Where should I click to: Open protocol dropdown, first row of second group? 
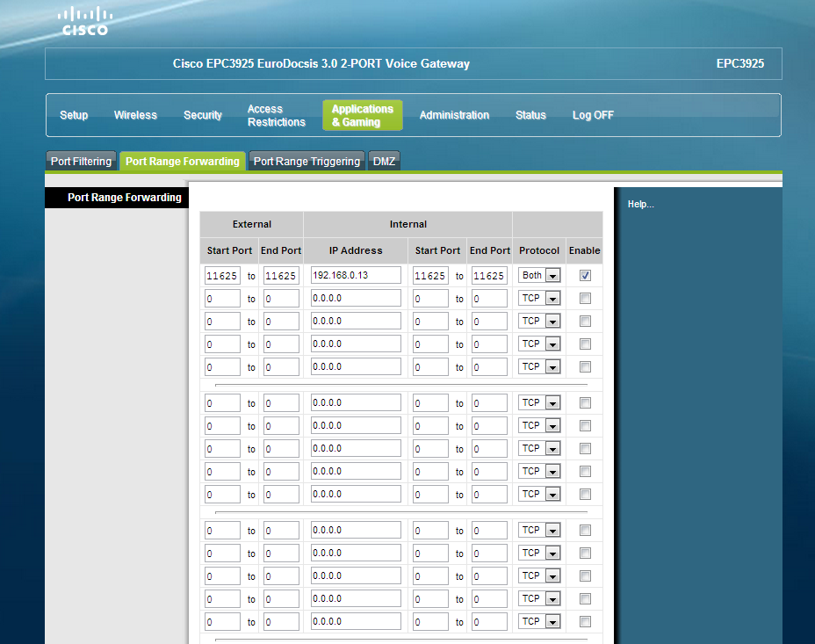pyautogui.click(x=539, y=402)
